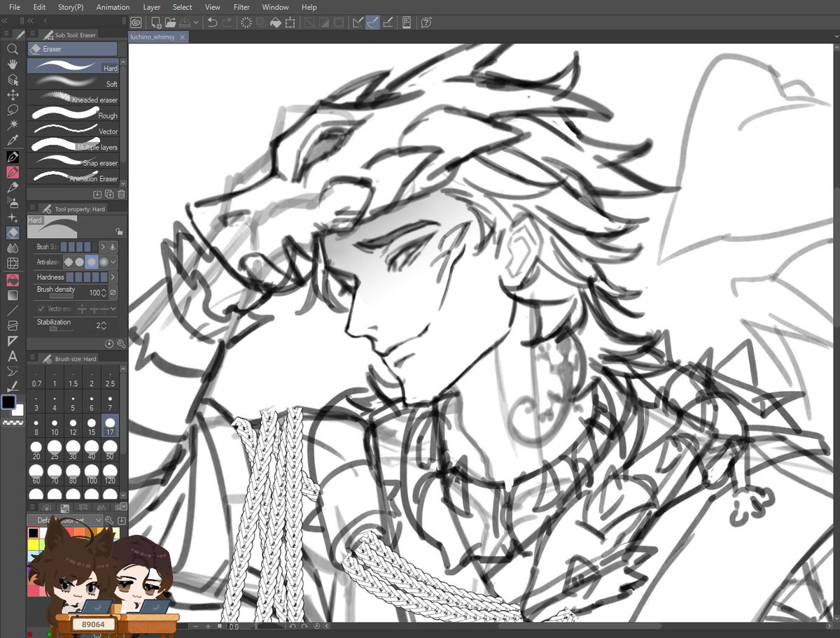
Task: Click the Fill command bar icon
Action: point(276,23)
